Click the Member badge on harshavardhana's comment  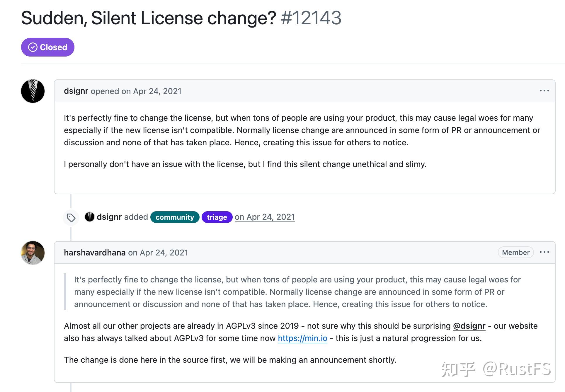(x=515, y=252)
